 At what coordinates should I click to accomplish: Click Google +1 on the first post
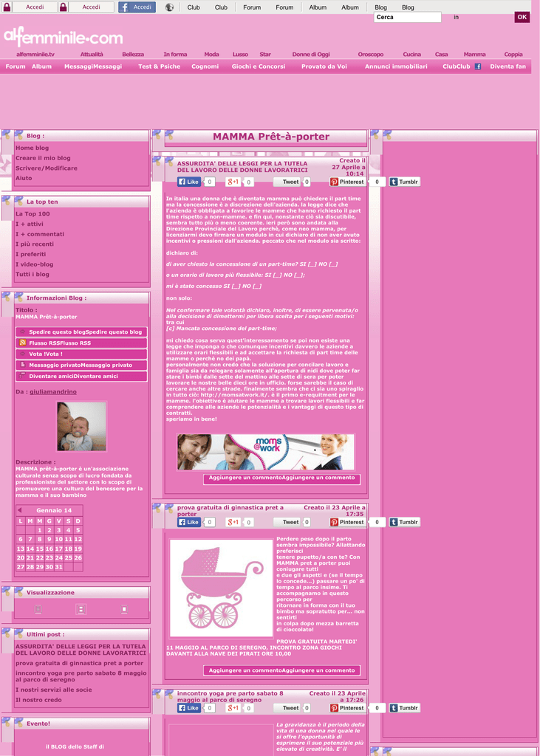pos(233,182)
